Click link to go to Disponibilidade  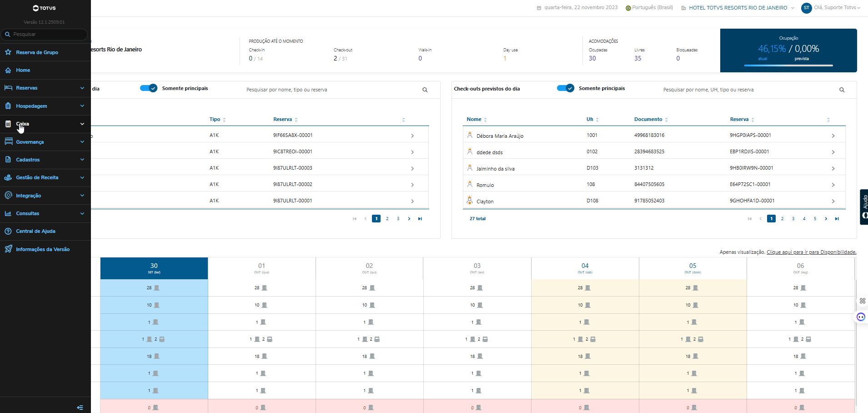pos(811,252)
